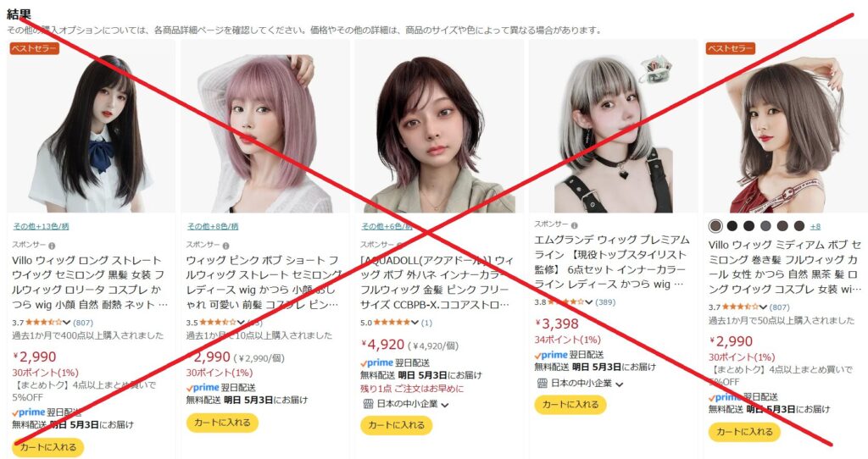Select the last dark brown swatch on Villo bob
The width and height of the screenshot is (868, 459).
point(798,225)
